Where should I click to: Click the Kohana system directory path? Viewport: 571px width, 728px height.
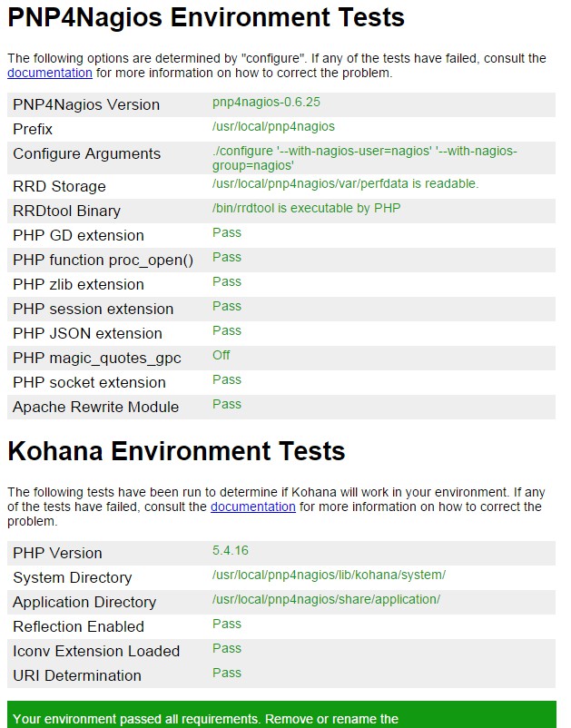point(329,575)
